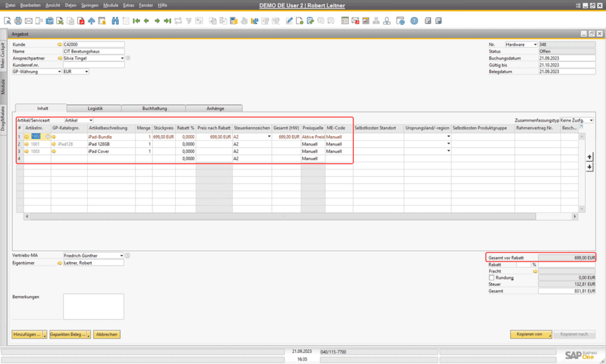Screen dimensions: 606x364
Task: Open the GP-Währung dropdown
Action: point(60,72)
